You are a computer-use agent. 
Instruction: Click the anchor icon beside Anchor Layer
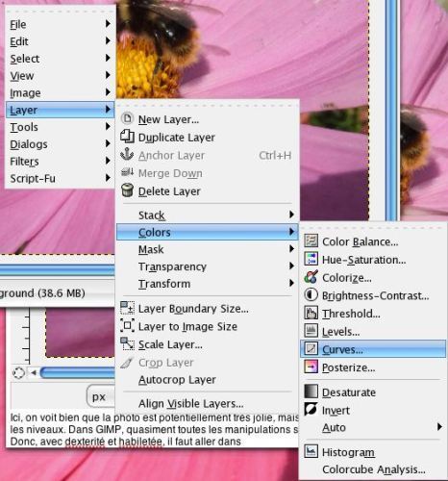pyautogui.click(x=127, y=154)
